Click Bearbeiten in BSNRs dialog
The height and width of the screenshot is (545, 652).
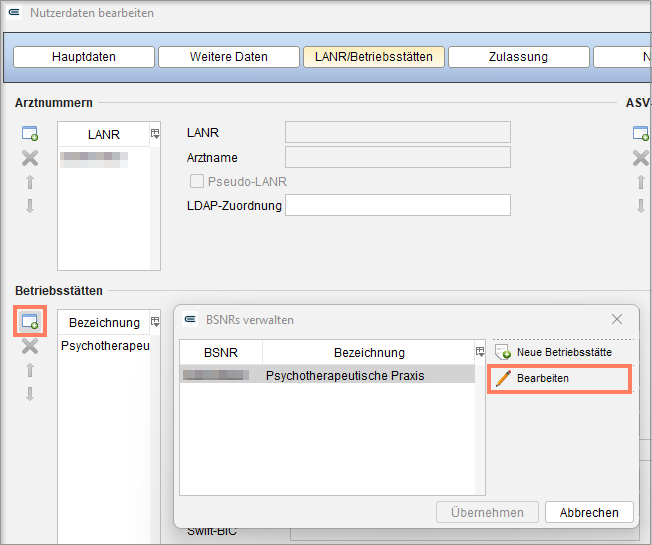560,378
